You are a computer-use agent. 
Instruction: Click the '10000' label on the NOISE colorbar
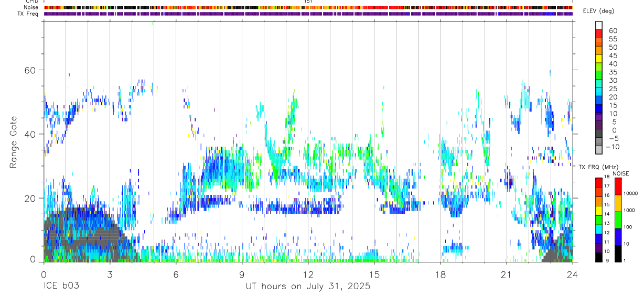[x=631, y=194]
